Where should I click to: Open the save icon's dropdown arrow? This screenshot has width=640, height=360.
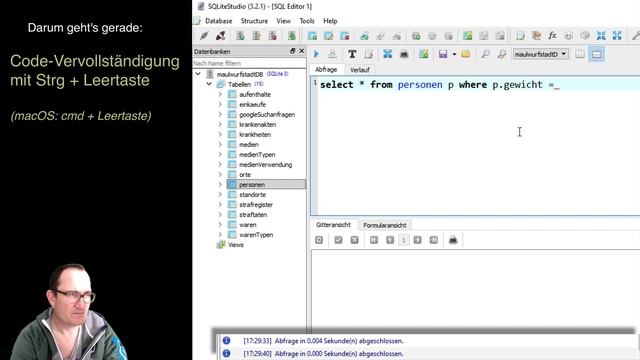pos(454,54)
